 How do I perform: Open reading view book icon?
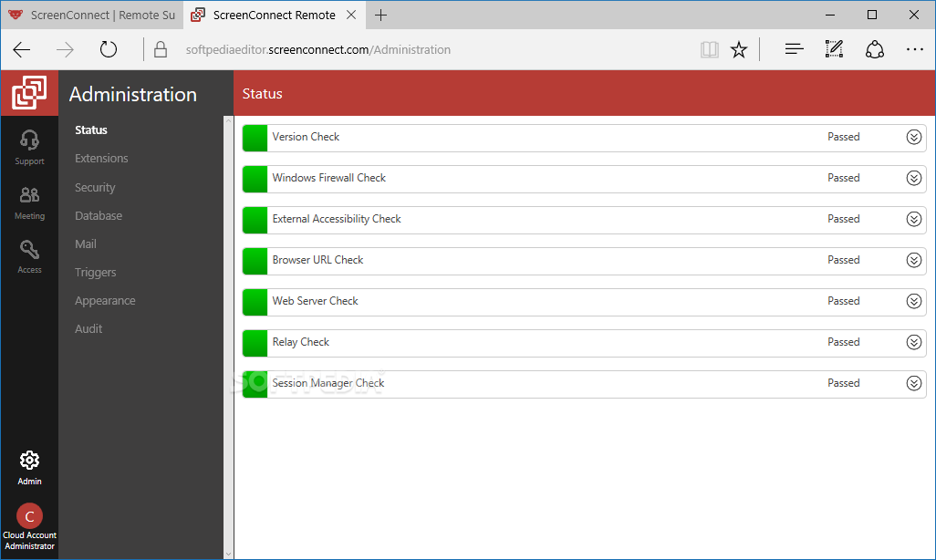tap(709, 49)
